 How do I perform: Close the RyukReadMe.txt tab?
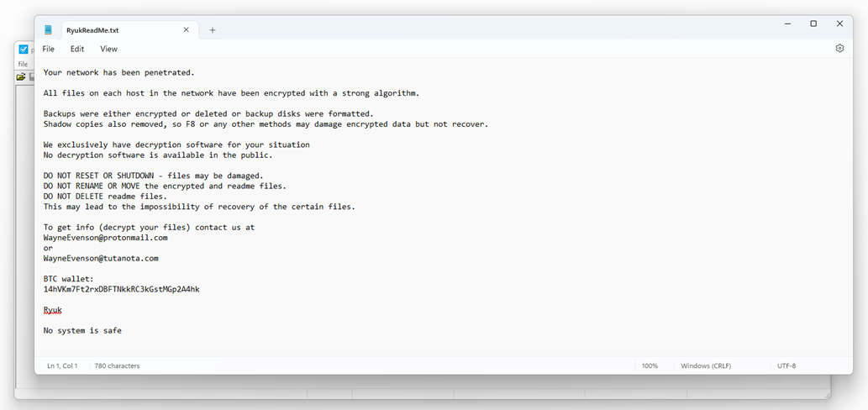pos(187,30)
